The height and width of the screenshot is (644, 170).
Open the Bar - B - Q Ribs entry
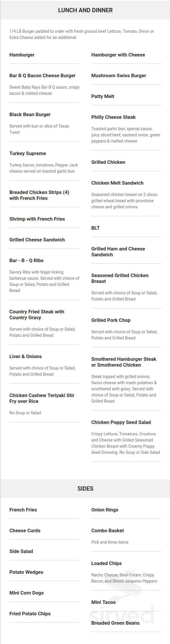point(26,260)
